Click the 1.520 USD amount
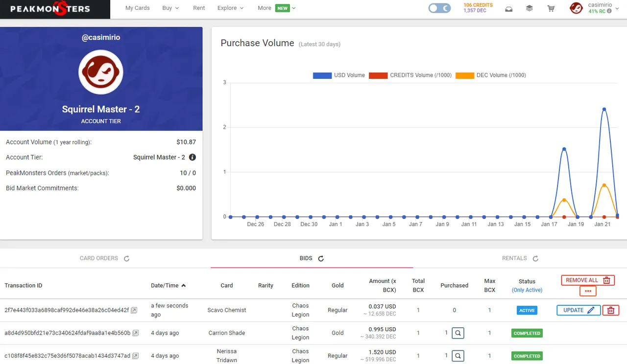 (383, 352)
